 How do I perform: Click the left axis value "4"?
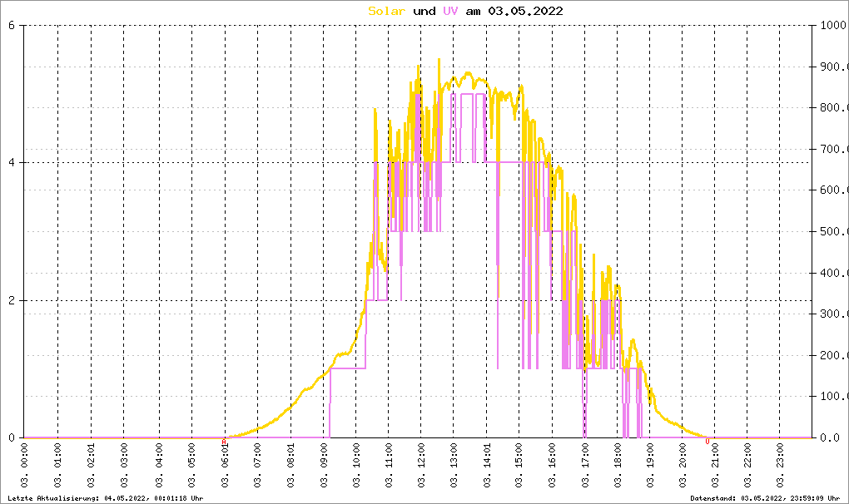click(x=12, y=162)
